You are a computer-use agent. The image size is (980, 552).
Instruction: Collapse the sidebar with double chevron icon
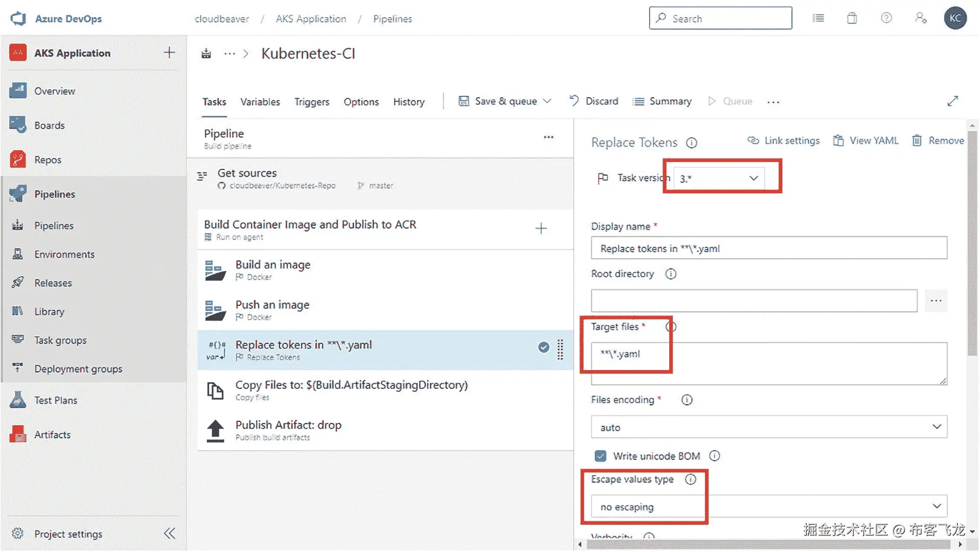pos(169,533)
